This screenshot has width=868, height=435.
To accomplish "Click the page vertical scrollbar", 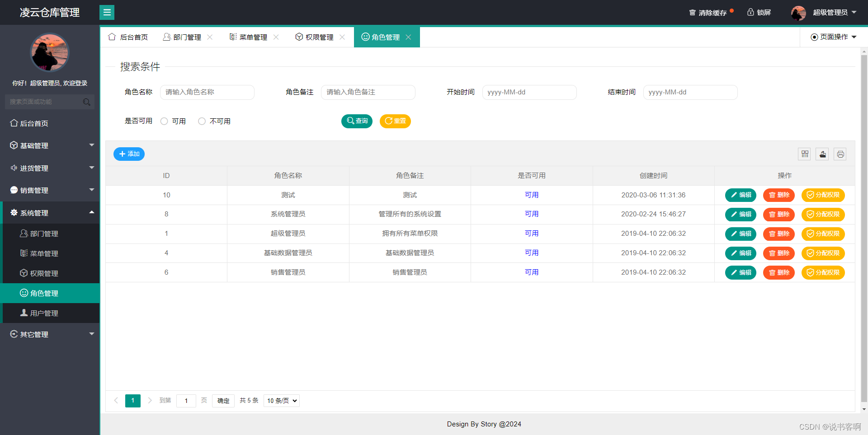I will [864, 228].
